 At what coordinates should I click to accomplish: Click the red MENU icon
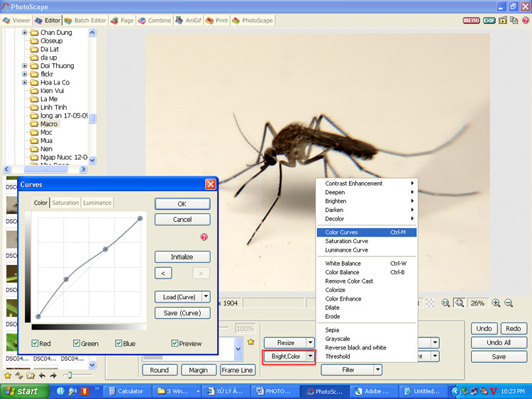click(471, 21)
